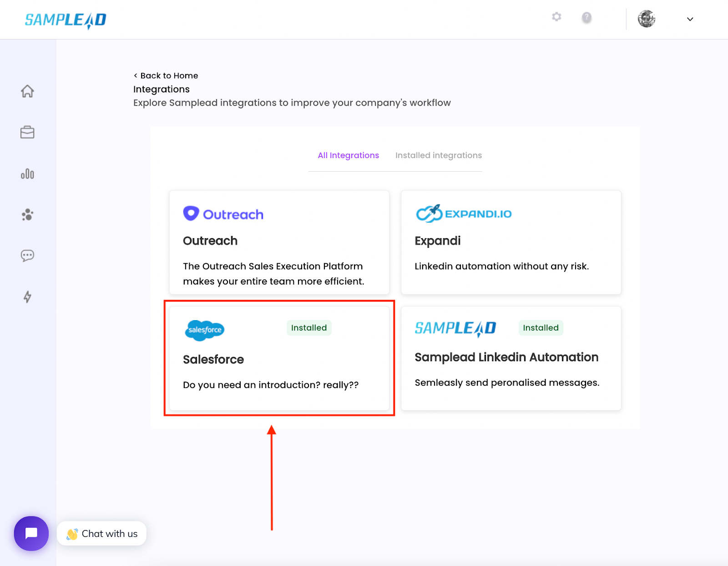Screen dimensions: 728x566
Task: Open the Home icon in sidebar
Action: tap(27, 91)
